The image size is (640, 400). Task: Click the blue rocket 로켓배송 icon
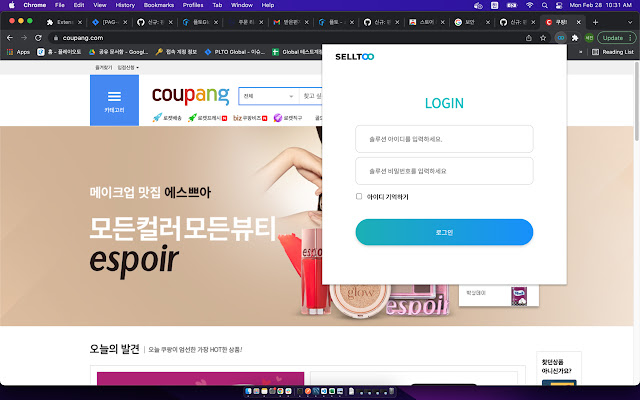(x=157, y=118)
